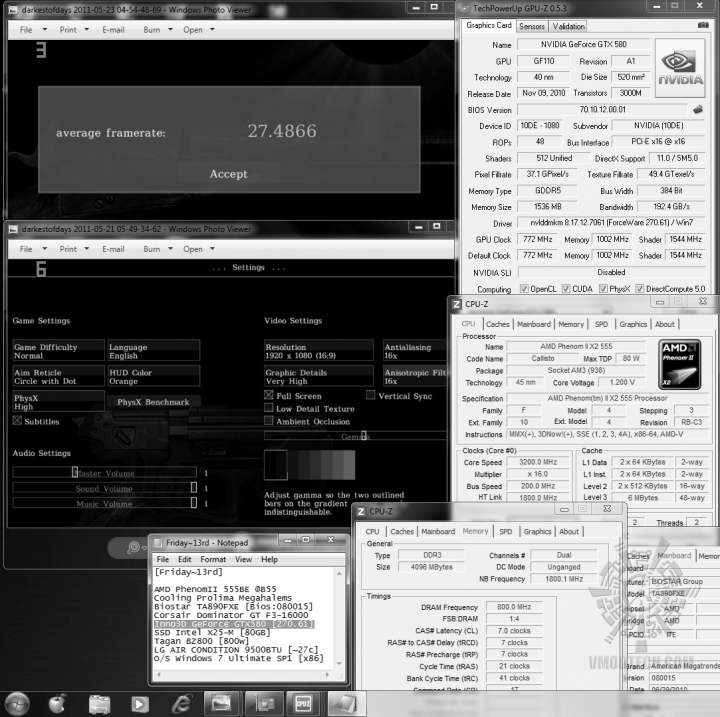Open Notepad's File menu
Image resolution: width=720 pixels, height=717 pixels.
pyautogui.click(x=163, y=559)
